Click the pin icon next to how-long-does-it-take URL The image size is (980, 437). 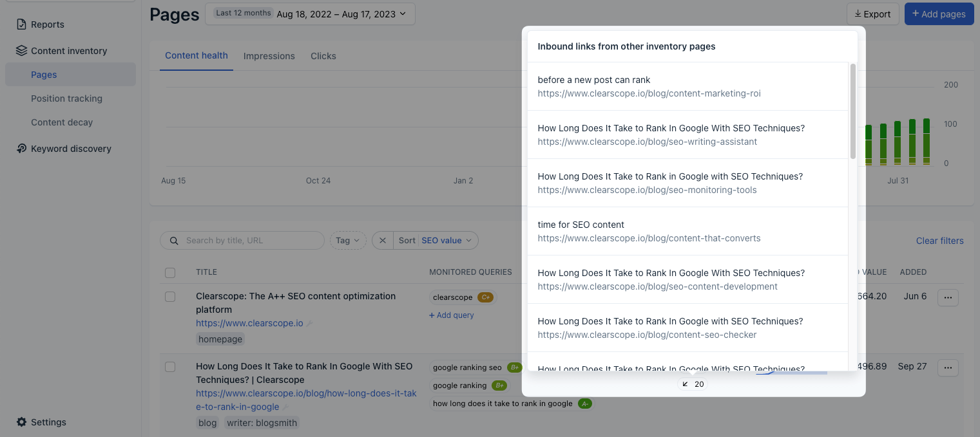[285, 407]
